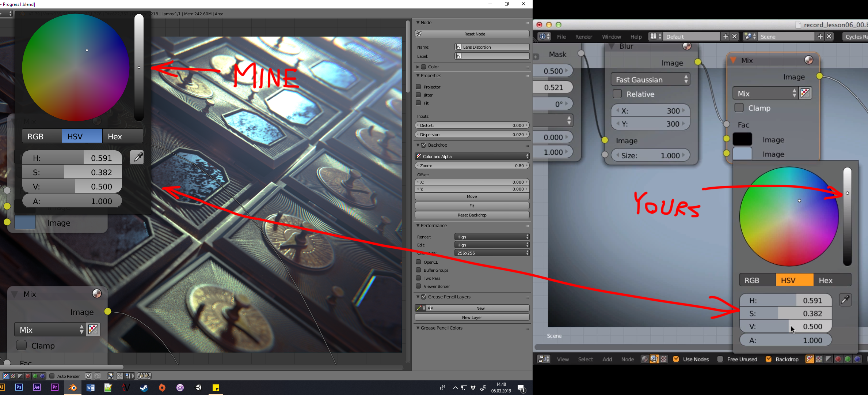Open the Color and Alpha dropdown

pos(472,156)
